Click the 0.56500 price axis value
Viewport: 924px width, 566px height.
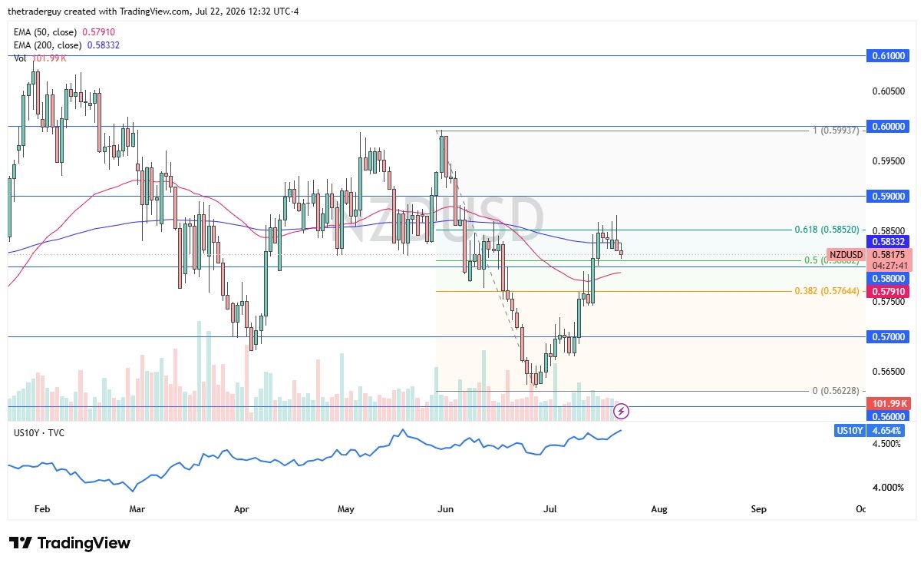888,371
